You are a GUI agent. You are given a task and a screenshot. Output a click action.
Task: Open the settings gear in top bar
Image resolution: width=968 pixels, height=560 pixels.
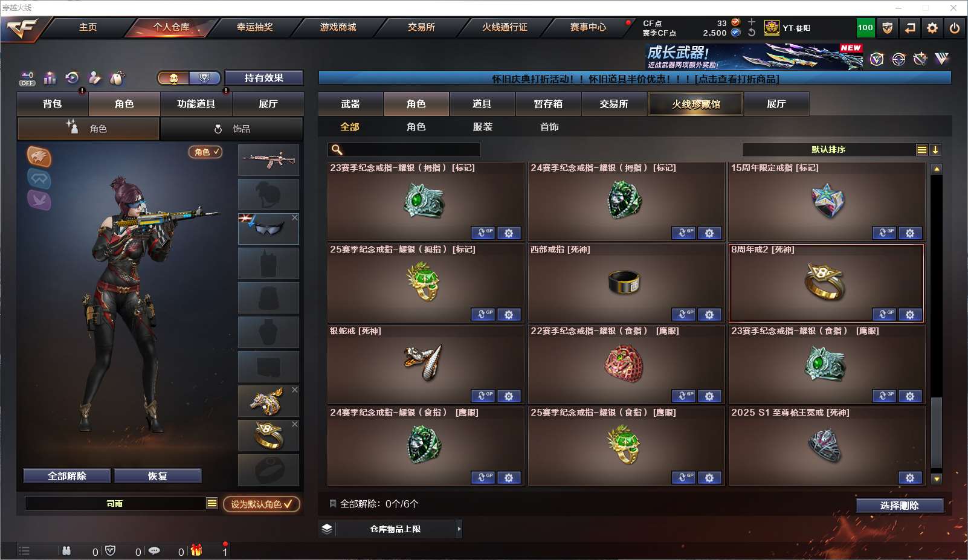point(932,28)
